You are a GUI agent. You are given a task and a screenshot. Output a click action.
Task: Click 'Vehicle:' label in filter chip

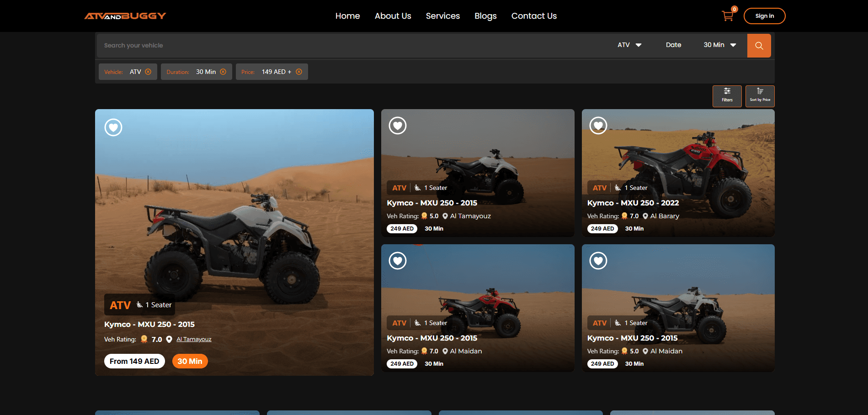(113, 72)
